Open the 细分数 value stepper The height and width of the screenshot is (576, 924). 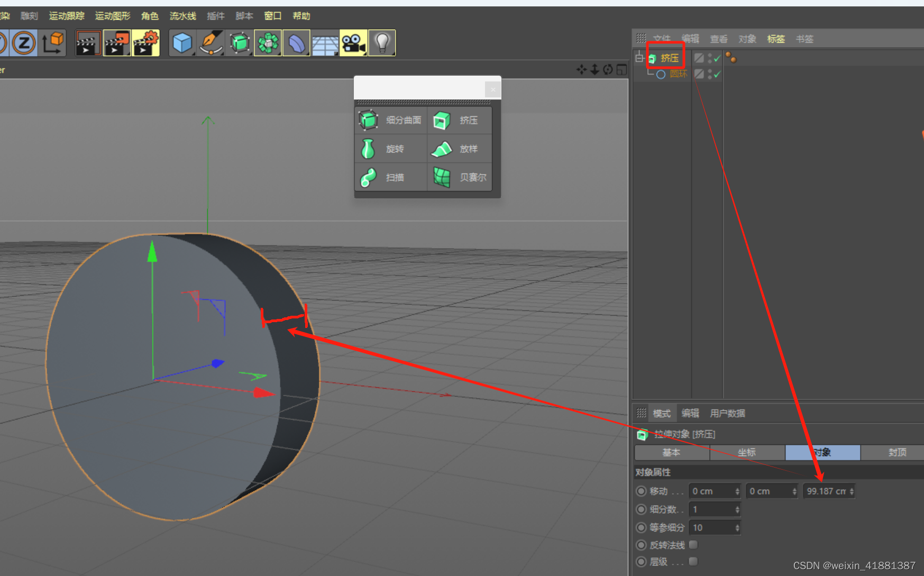737,509
